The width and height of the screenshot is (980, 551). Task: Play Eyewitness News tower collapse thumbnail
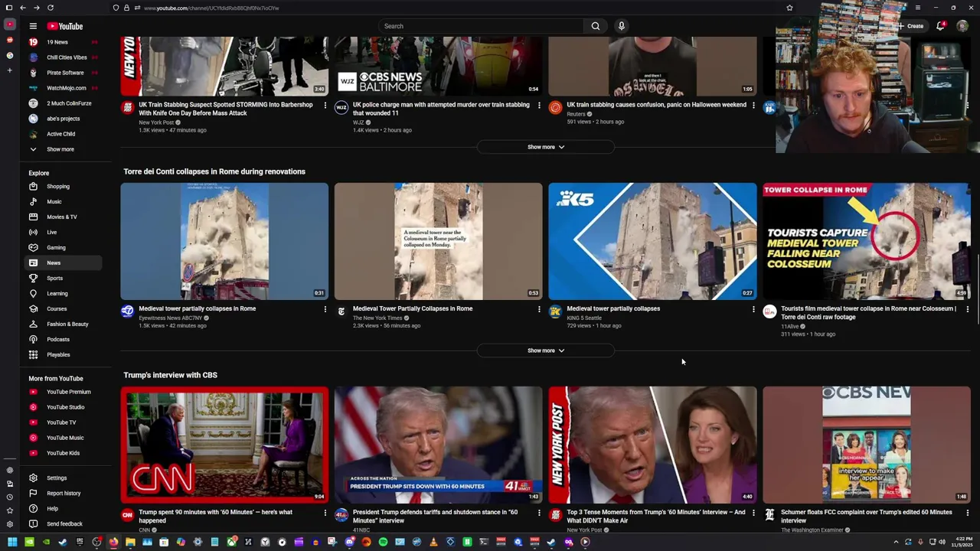click(x=224, y=241)
